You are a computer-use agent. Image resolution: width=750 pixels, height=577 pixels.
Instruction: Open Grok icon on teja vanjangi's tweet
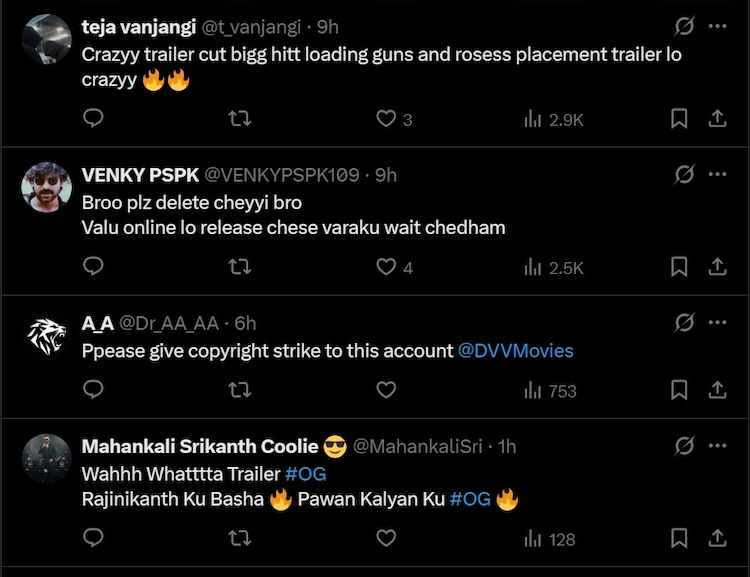[685, 27]
